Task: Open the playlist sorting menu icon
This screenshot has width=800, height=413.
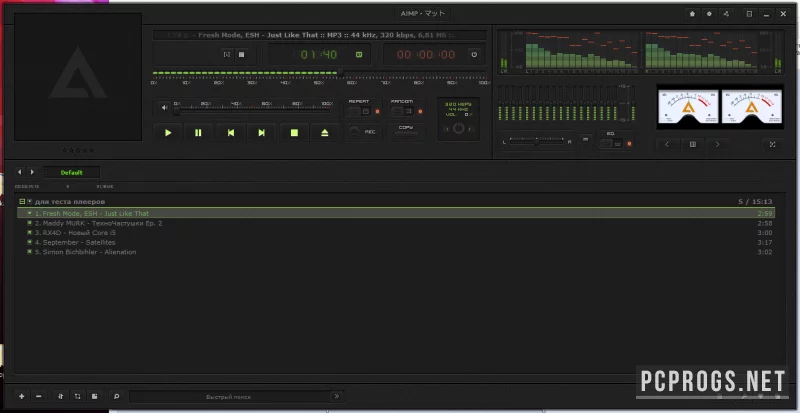Action: click(x=61, y=396)
